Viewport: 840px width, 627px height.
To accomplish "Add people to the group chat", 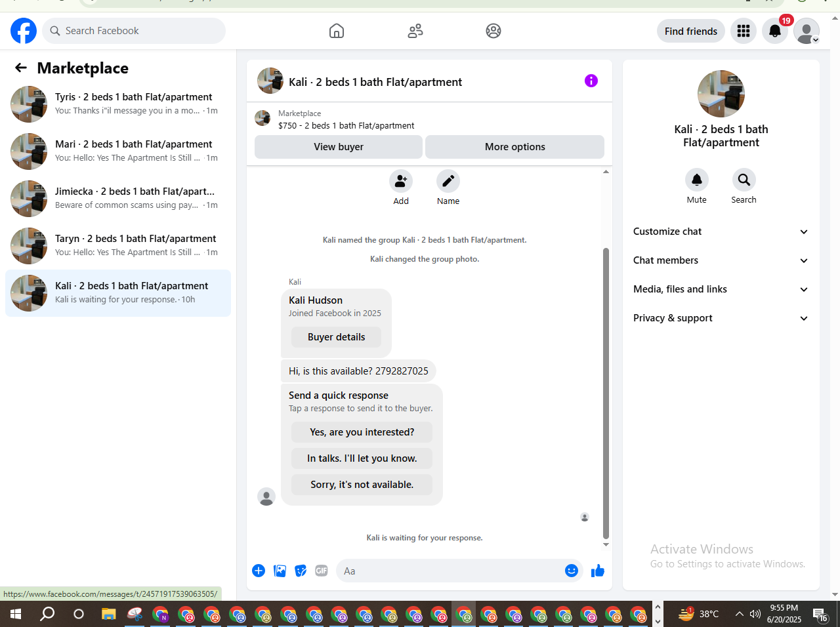I will click(401, 181).
